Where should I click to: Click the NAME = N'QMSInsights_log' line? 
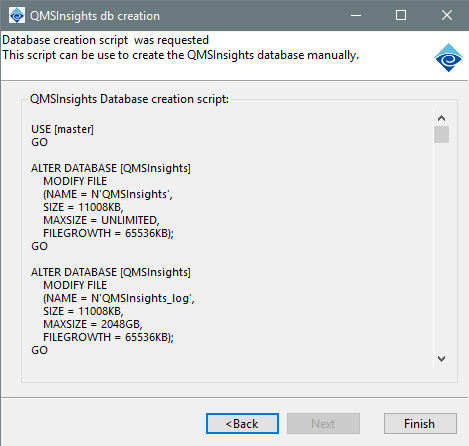pos(119,298)
